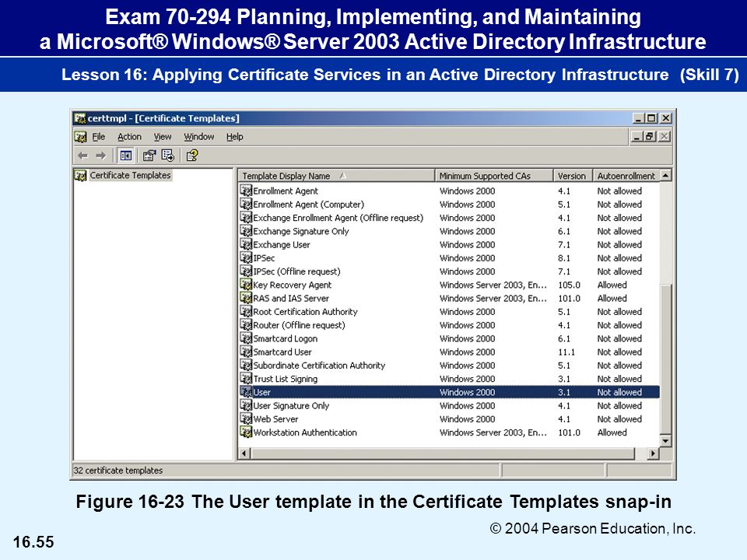This screenshot has height=560, width=747.
Task: Click the vertical scrollbar up arrow
Action: click(x=665, y=175)
